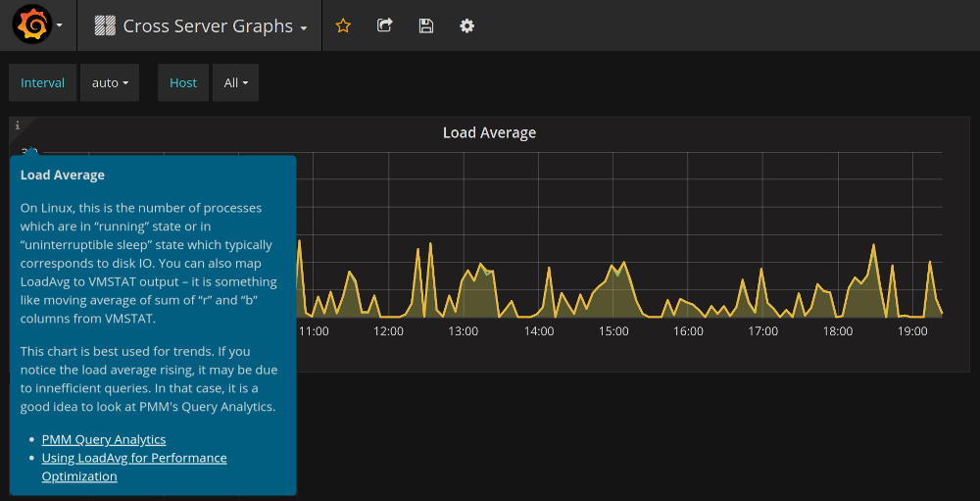
Task: Open the Load Average panel title menu
Action: 489,133
